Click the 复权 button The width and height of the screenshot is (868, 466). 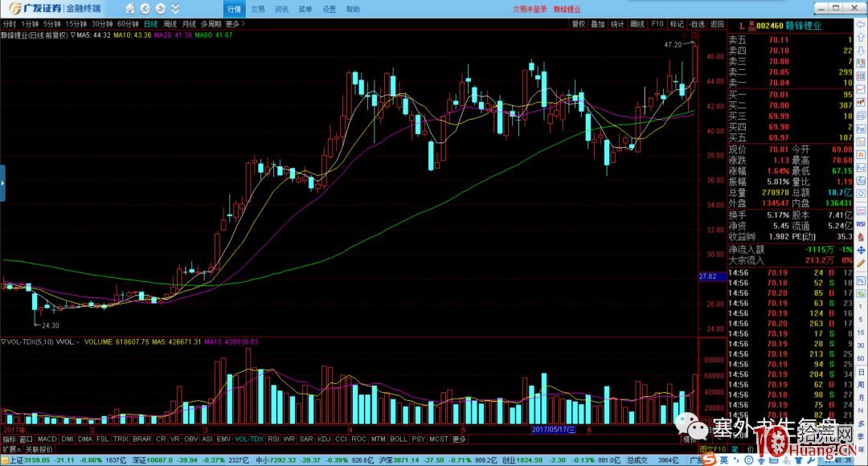coord(579,24)
